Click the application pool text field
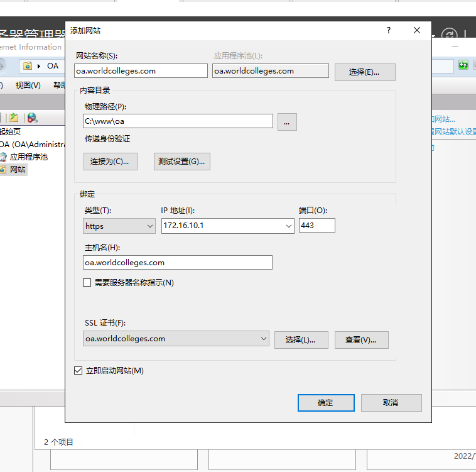The image size is (476, 472). 271,71
